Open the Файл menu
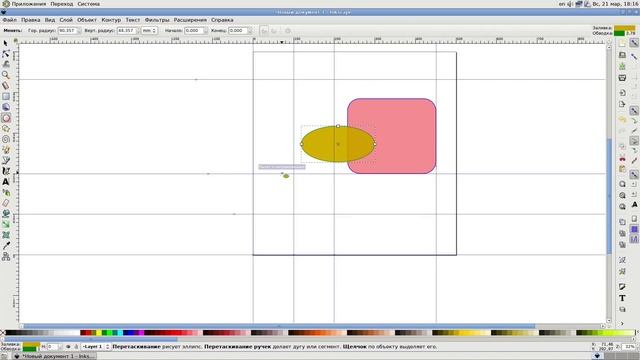This screenshot has height=360, width=640. click(10, 20)
